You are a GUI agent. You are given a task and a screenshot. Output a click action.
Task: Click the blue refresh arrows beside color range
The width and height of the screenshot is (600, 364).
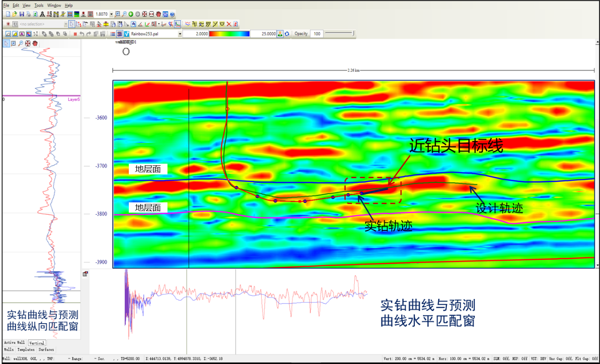pos(287,34)
